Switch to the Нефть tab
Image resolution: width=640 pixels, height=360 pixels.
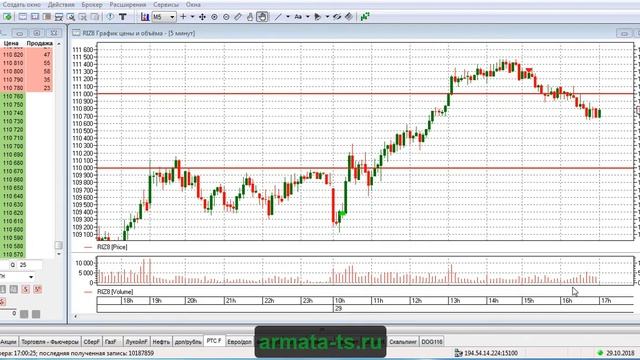161,342
